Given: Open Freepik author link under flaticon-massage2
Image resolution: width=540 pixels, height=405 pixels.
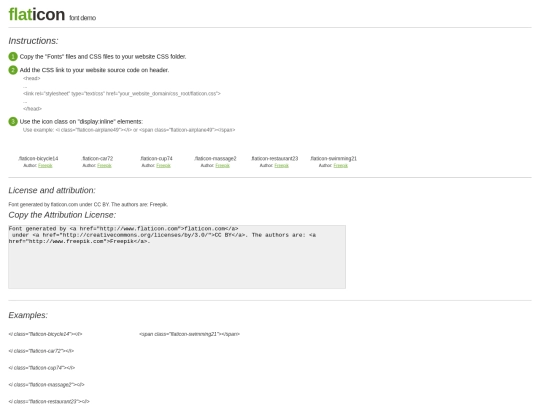Looking at the screenshot, I should [222, 166].
